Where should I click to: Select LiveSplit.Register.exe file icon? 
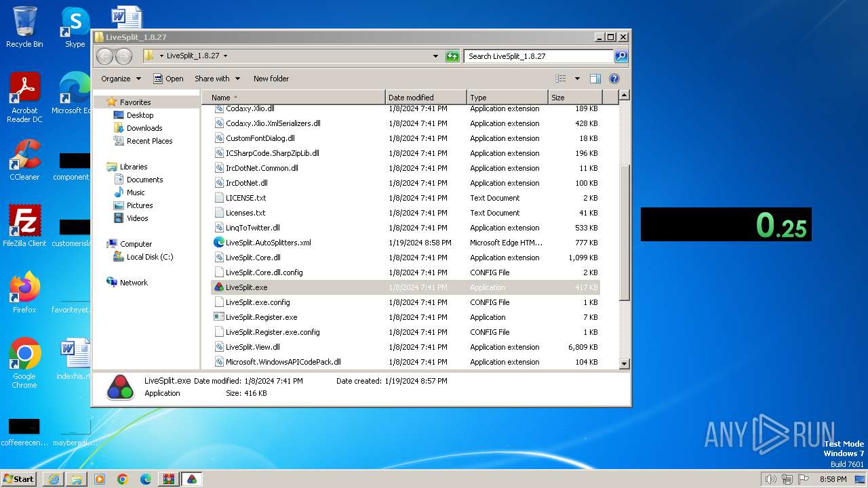click(219, 317)
